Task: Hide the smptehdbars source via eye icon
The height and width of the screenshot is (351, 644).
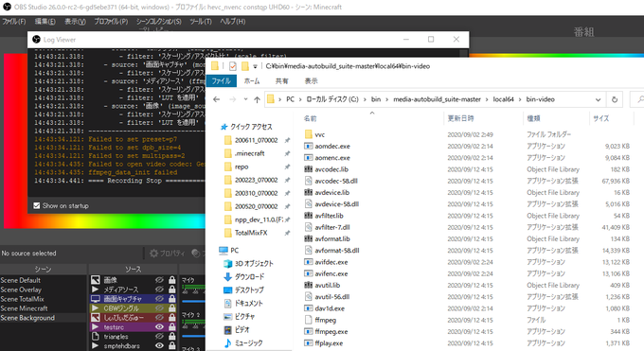Action: point(159,346)
